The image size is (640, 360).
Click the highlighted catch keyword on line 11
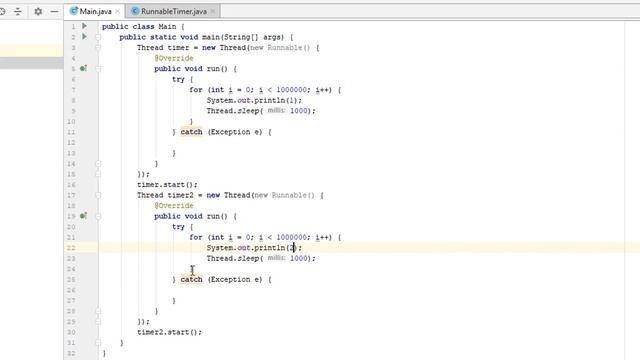click(191, 132)
